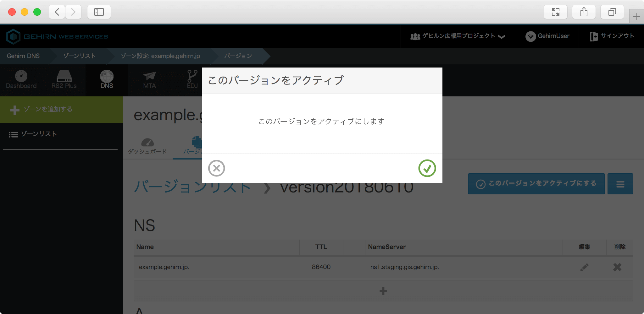Switch to the ダッシュボード zone tab
Image resolution: width=644 pixels, height=314 pixels.
(147, 147)
